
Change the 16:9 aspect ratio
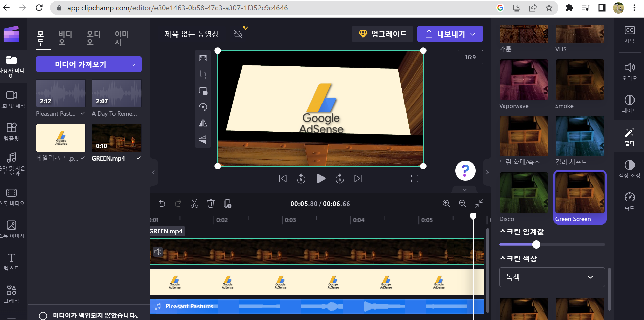[470, 57]
